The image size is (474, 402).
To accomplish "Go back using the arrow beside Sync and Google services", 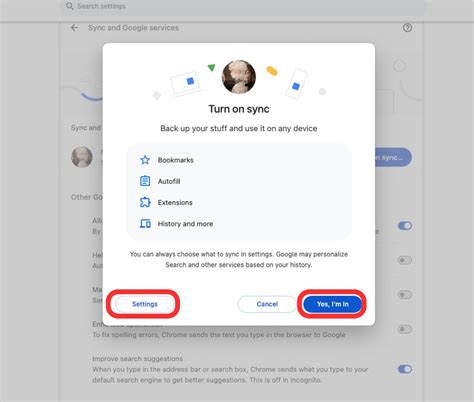I will pos(74,28).
